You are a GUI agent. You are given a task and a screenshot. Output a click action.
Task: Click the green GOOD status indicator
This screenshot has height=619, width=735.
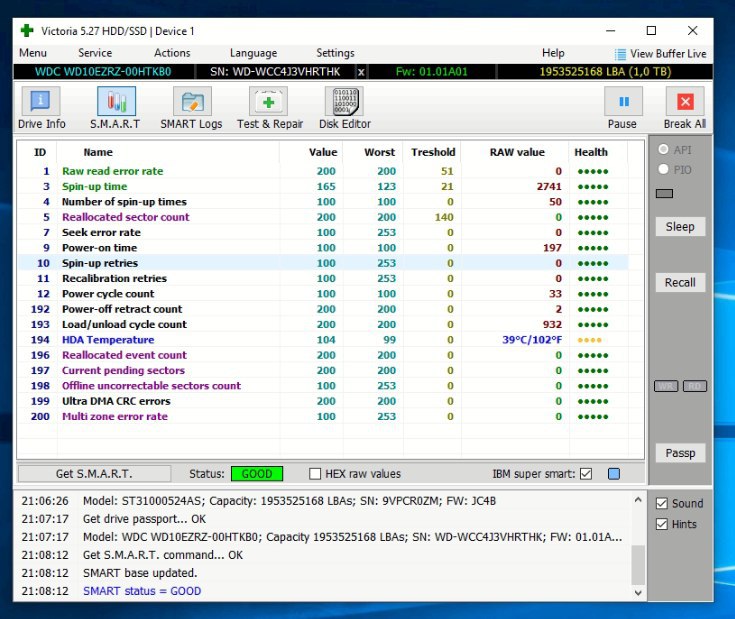257,474
